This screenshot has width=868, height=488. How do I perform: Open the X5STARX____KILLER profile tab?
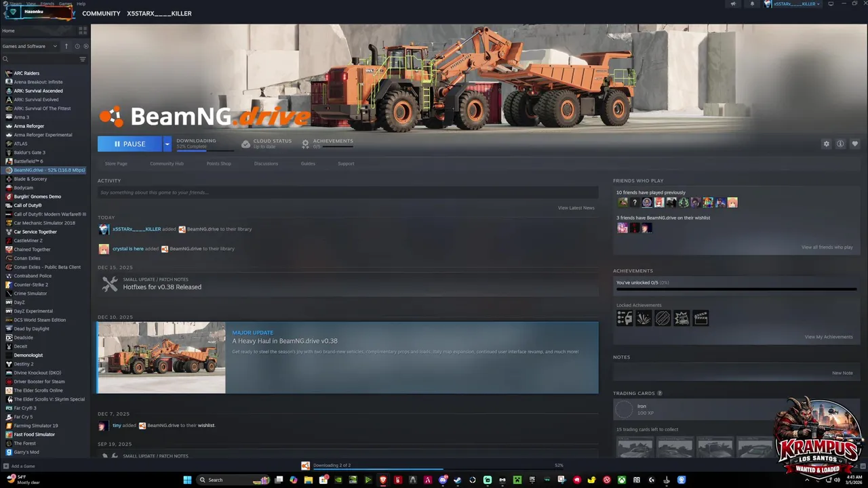click(159, 14)
